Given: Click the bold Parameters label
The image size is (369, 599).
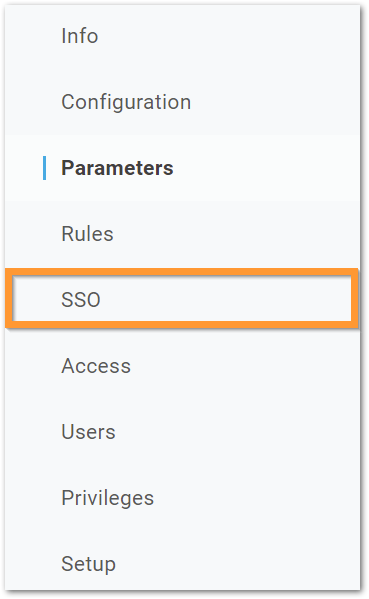Looking at the screenshot, I should (x=117, y=168).
